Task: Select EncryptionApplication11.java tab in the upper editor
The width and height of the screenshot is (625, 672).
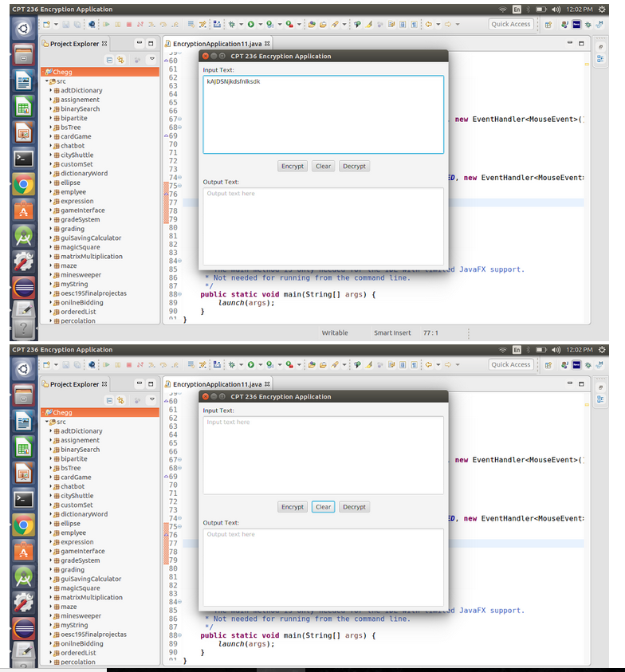Action: click(218, 44)
